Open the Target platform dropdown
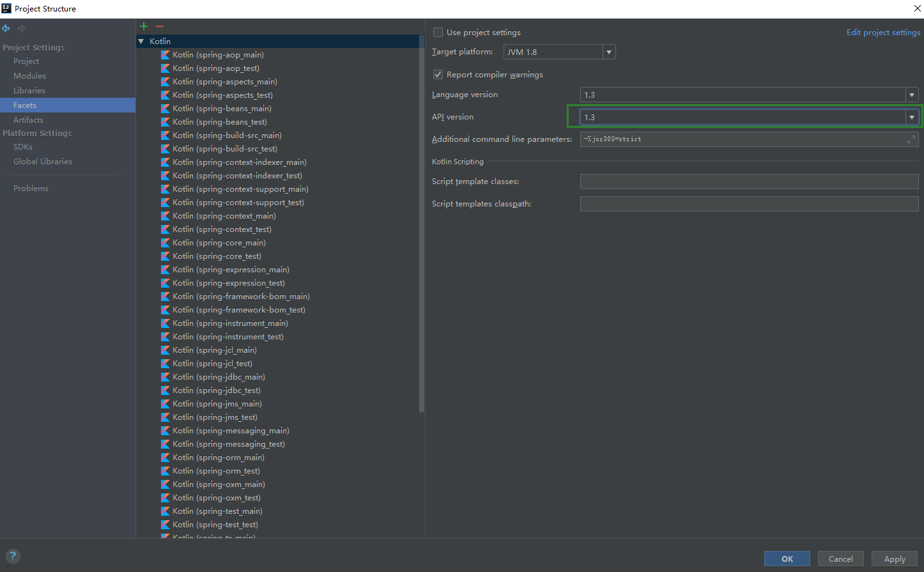The width and height of the screenshot is (924, 572). pos(559,52)
